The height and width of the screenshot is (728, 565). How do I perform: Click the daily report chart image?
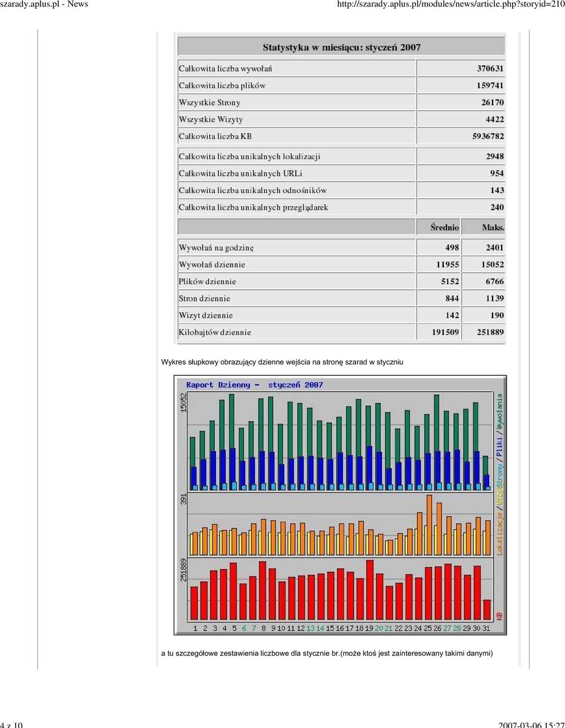[x=340, y=505]
